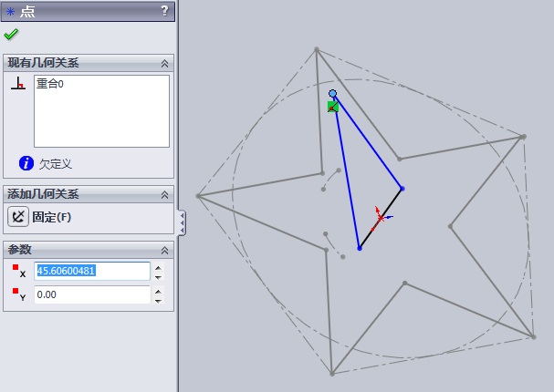Collapse the 参数 section
Viewport: 554px width, 392px height.
pyautogui.click(x=164, y=250)
